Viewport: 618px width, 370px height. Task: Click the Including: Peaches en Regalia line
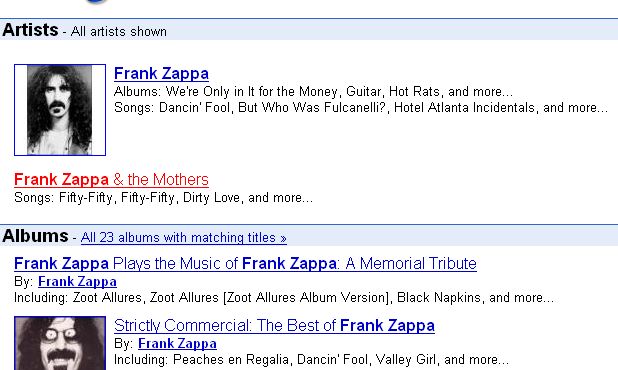click(311, 359)
